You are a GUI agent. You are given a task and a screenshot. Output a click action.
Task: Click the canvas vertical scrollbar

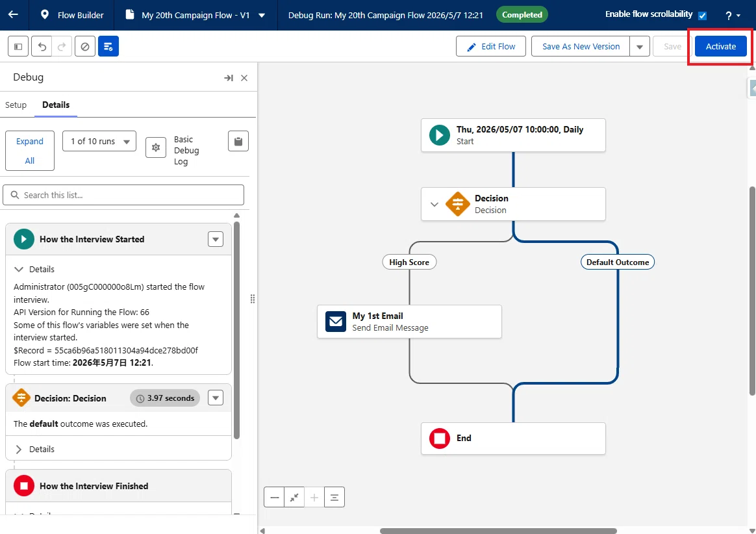click(752, 291)
